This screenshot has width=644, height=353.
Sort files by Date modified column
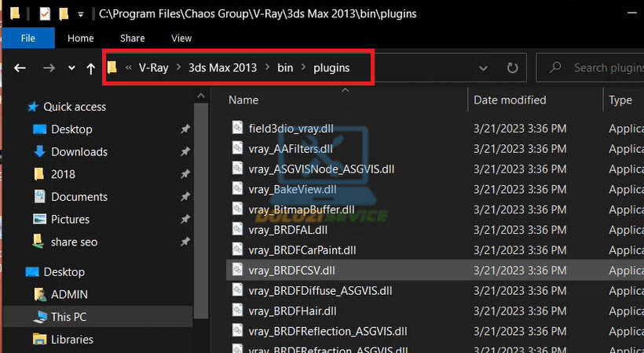pos(510,100)
